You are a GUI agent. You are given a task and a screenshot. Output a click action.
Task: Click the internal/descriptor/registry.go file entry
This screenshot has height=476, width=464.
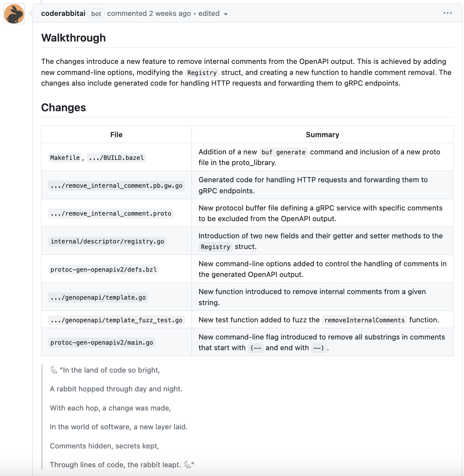coord(107,241)
